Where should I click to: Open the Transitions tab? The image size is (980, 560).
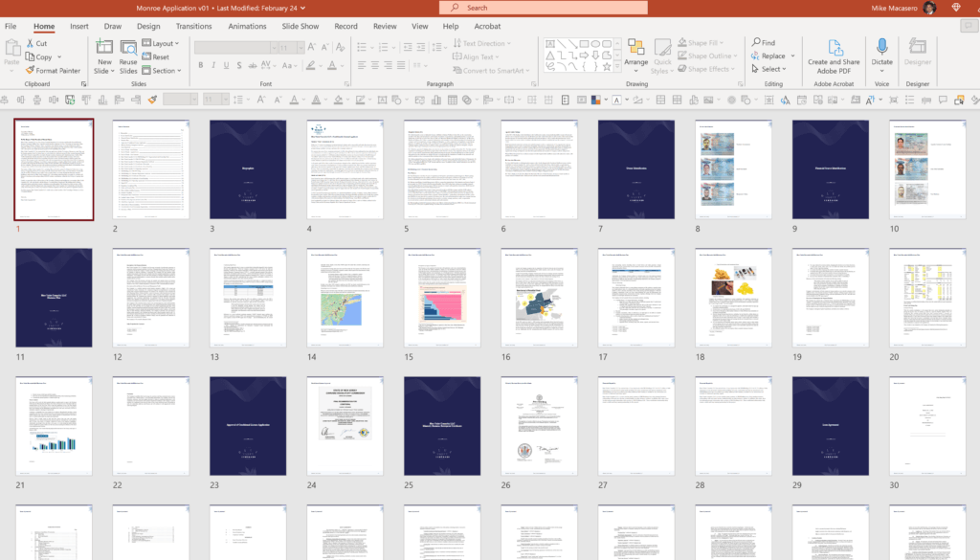193,26
